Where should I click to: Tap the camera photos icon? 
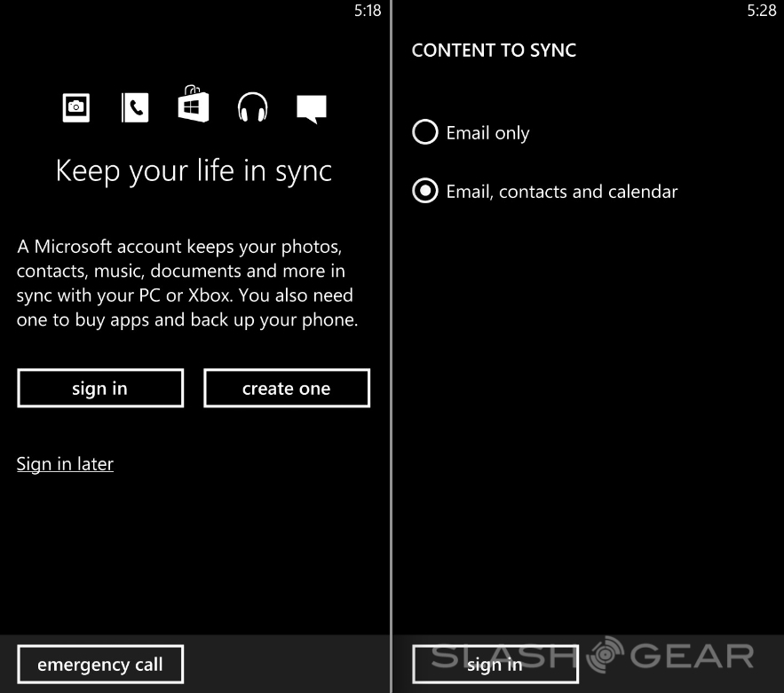click(76, 107)
